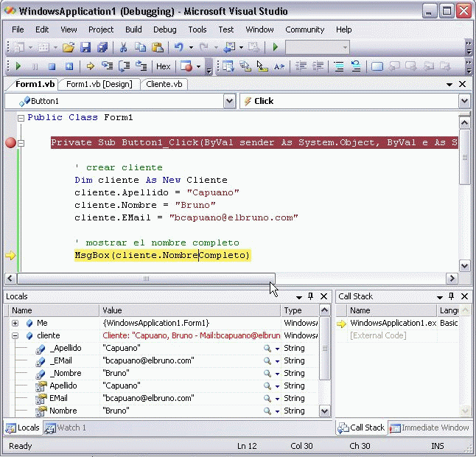Click the Display Word Completion icon
The height and width of the screenshot is (457, 476).
279,66
